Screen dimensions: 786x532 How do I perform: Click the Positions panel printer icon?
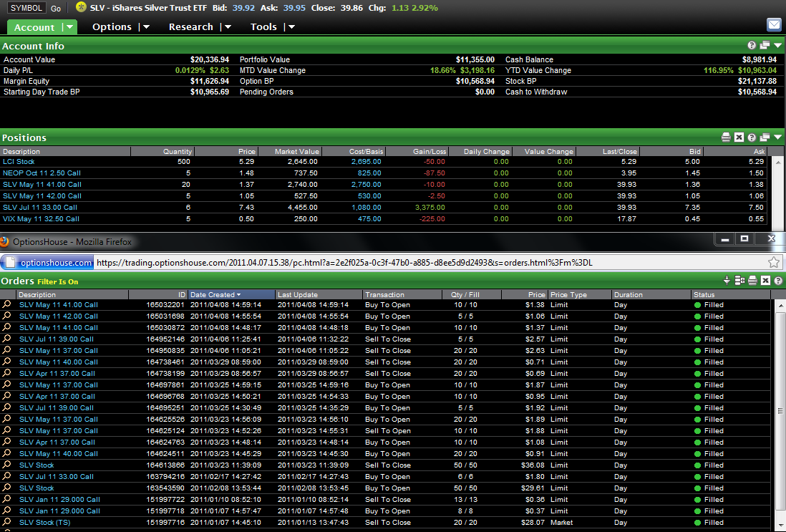pyautogui.click(x=727, y=137)
